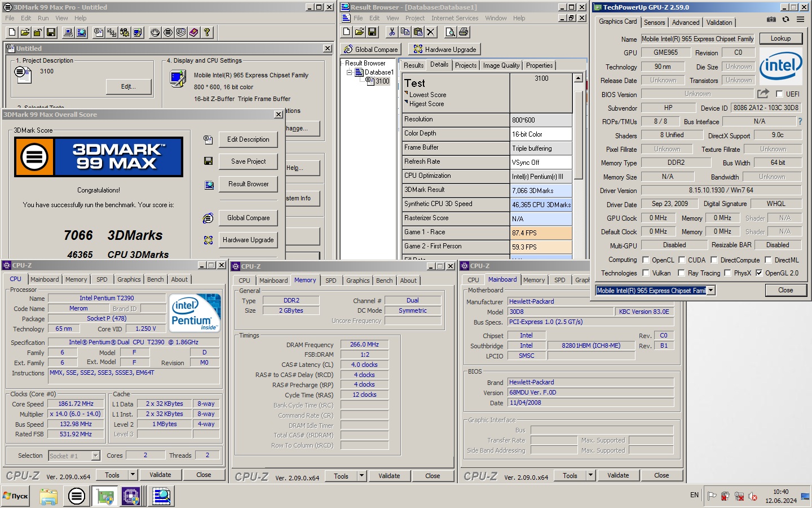This screenshot has width=812, height=508.
Task: Click Global Compare button in Result Browser toolbar
Action: click(x=371, y=49)
